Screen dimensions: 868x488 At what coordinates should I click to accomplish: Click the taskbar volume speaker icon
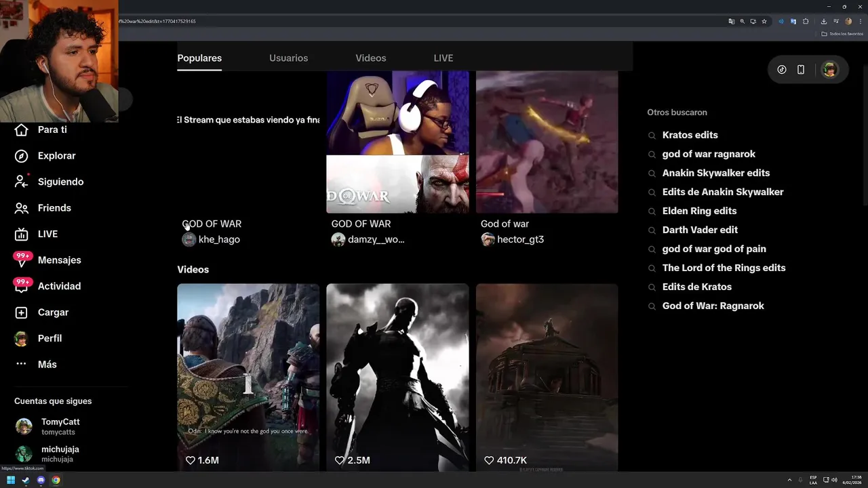[x=834, y=480]
